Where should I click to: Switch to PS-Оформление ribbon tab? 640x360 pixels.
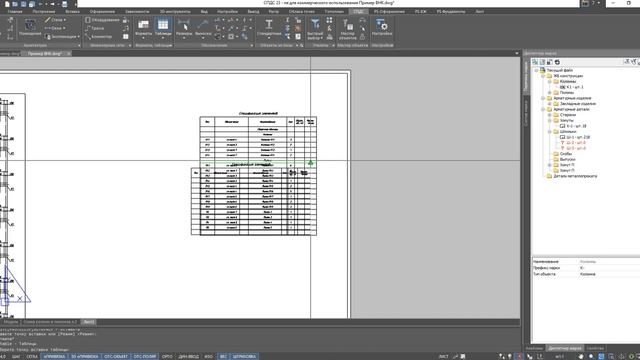tap(389, 11)
